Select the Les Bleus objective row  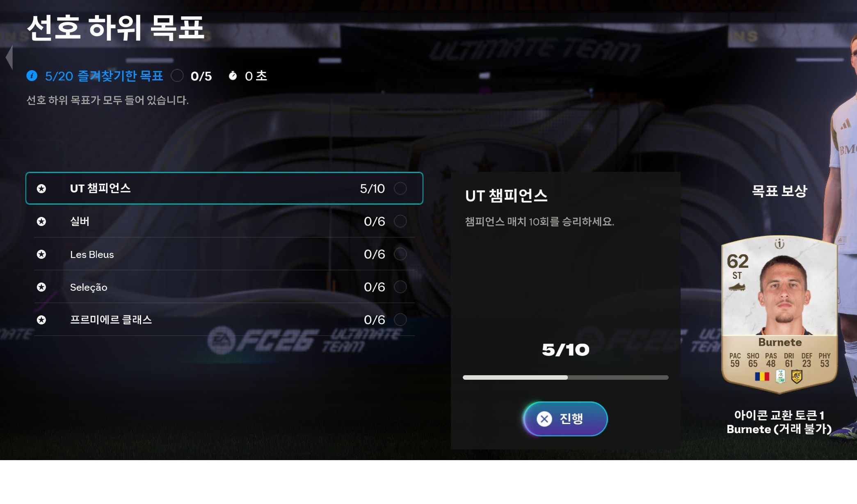(224, 254)
